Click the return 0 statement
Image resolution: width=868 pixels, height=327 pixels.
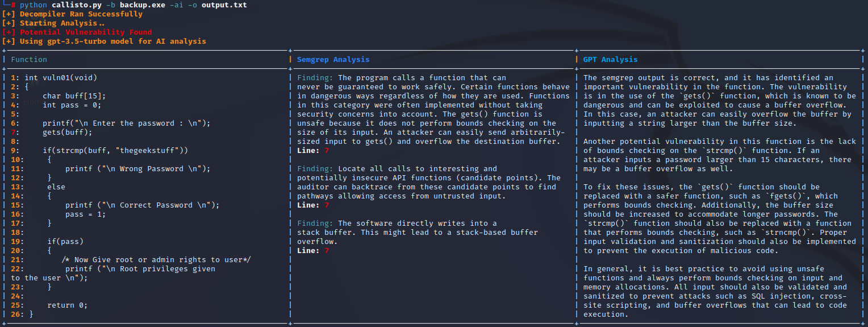point(68,305)
